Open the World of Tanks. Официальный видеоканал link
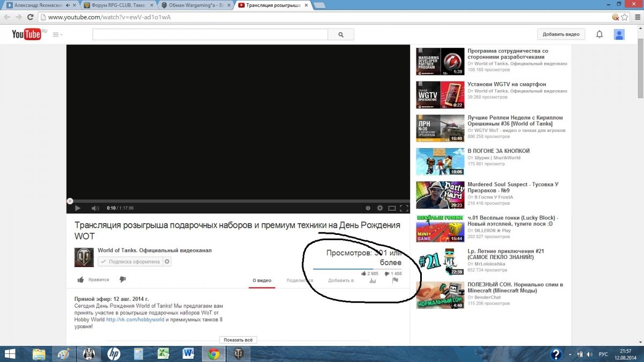Viewport: 644px width, 362px height. (x=155, y=250)
